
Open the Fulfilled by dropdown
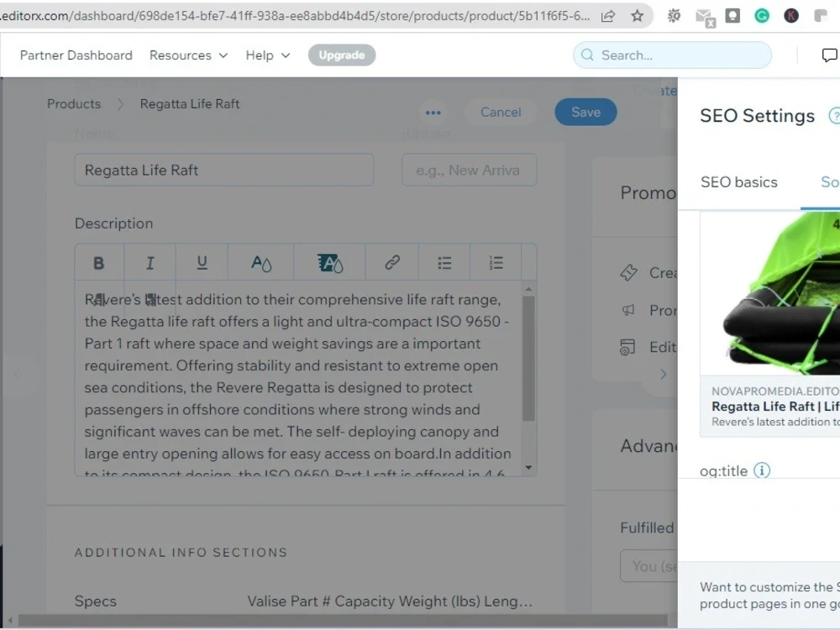pyautogui.click(x=649, y=565)
